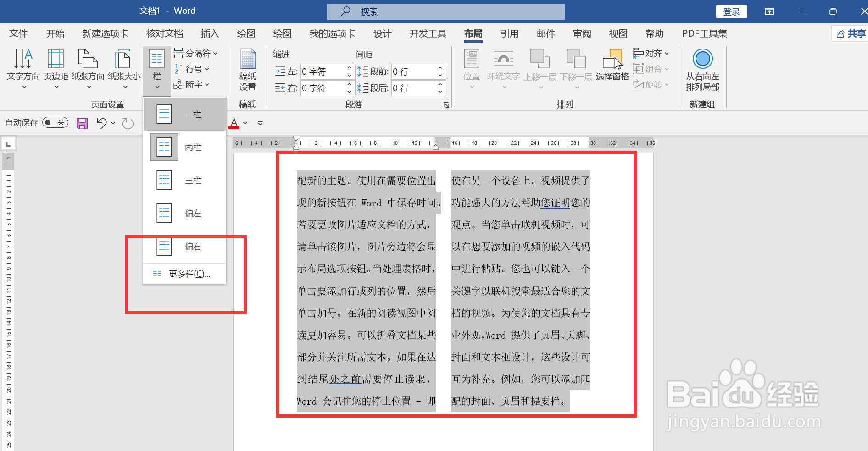Click the left indent (左) value field
Image resolution: width=868 pixels, height=451 pixels.
pyautogui.click(x=323, y=71)
